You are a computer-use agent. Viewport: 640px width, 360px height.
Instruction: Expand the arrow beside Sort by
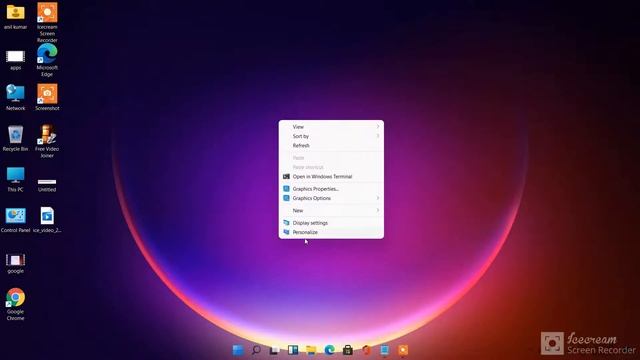pyautogui.click(x=378, y=136)
